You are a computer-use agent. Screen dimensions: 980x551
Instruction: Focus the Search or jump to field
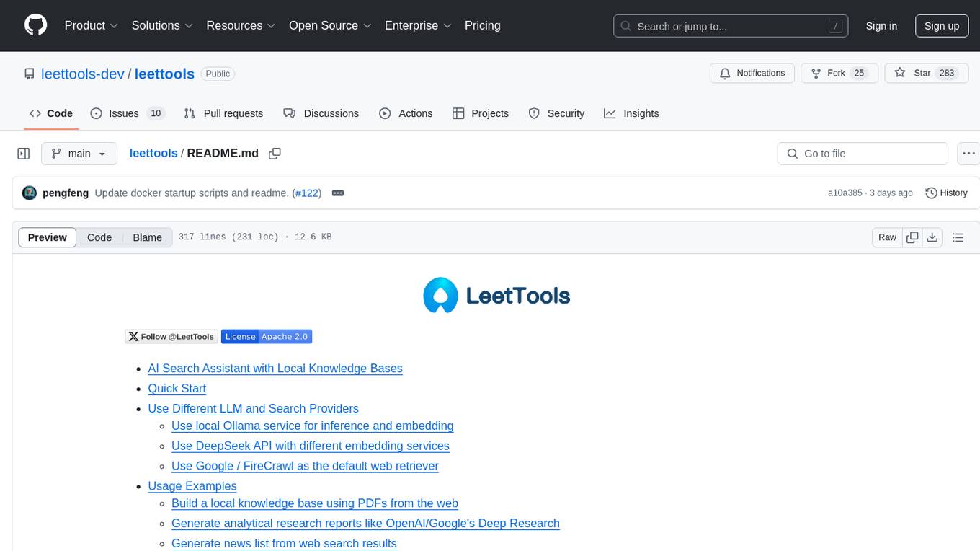pos(729,26)
